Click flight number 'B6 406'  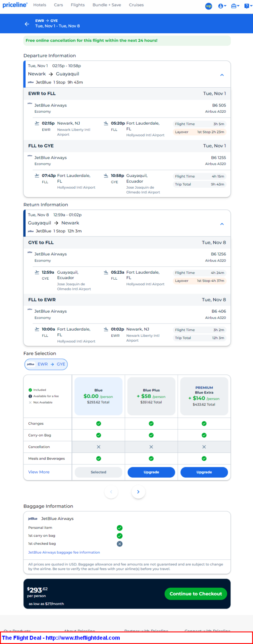219,311
